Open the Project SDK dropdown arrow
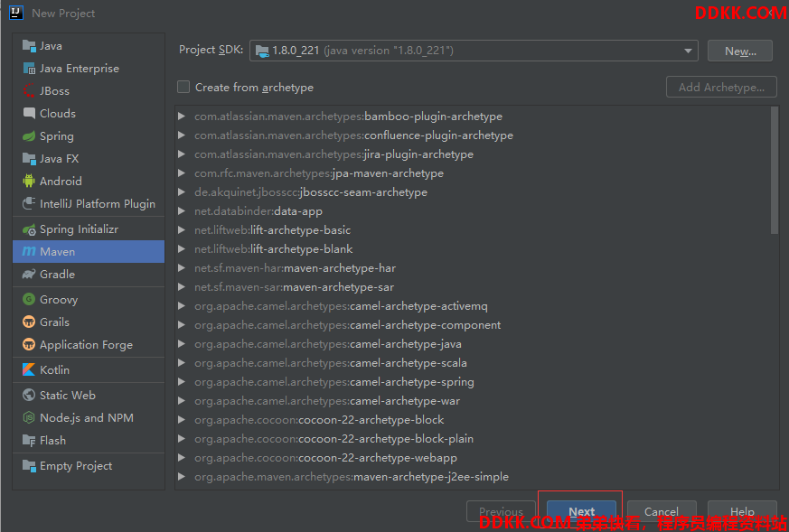 (688, 51)
